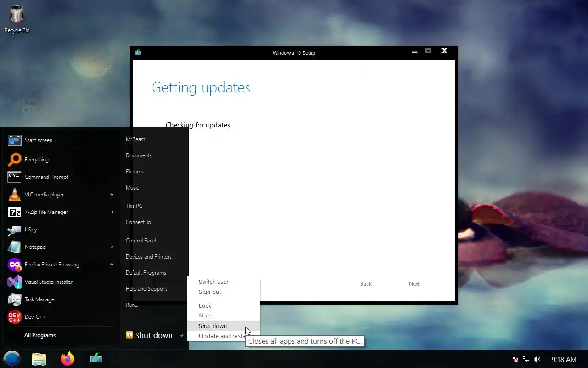
Task: Close the Windows 10 Setup window
Action: click(x=444, y=51)
